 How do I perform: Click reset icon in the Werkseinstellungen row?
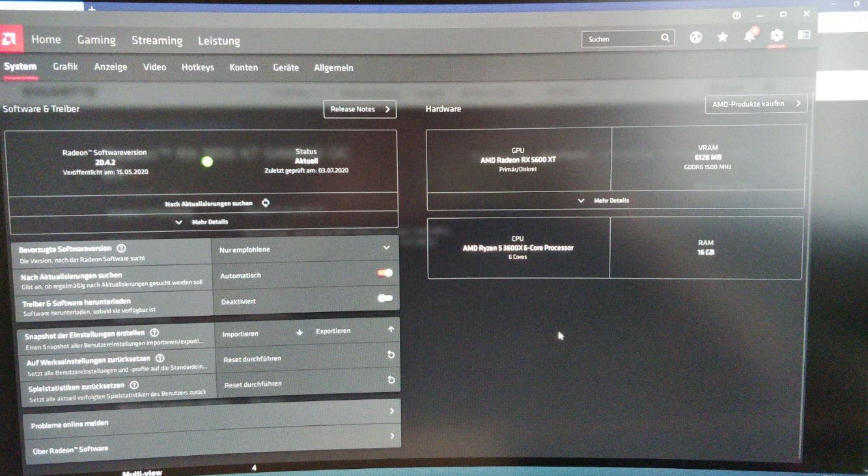[391, 355]
